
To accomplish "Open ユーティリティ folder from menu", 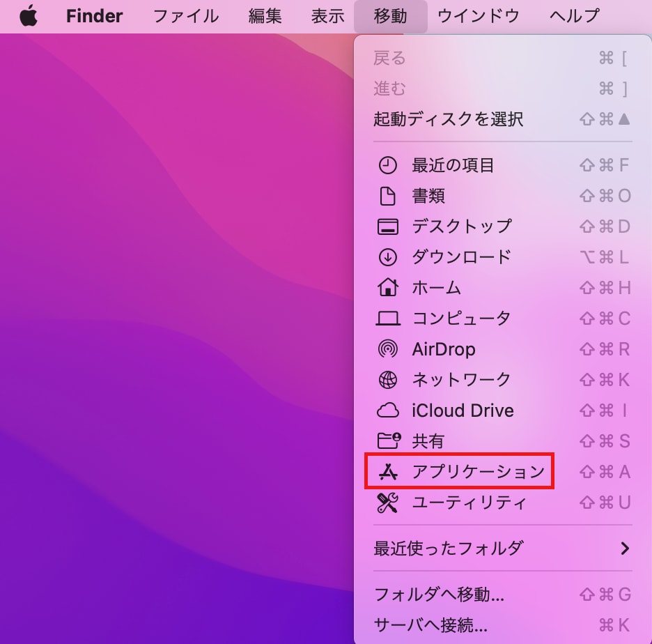I will (502, 503).
